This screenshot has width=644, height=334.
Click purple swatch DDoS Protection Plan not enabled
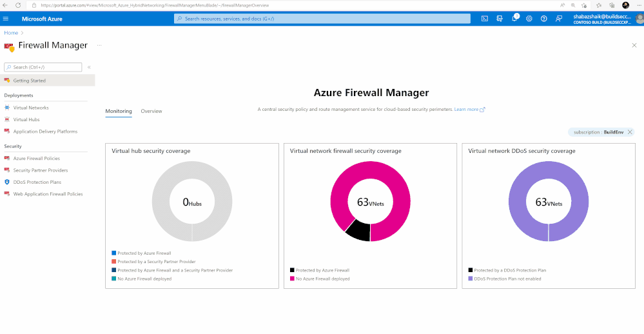[x=470, y=279]
